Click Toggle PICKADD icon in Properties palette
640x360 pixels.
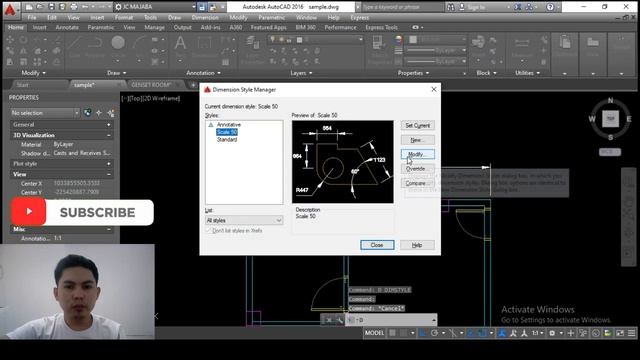click(x=110, y=113)
